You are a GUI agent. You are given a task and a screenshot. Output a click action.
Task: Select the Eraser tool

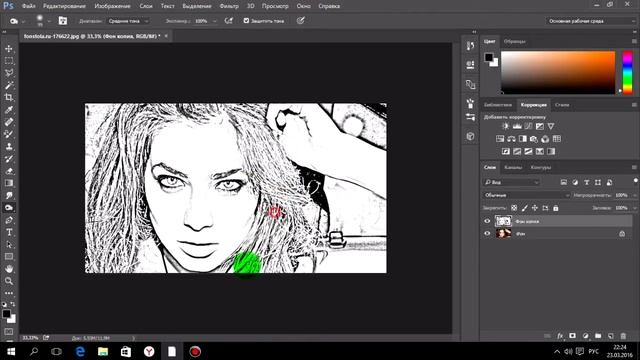pyautogui.click(x=9, y=171)
